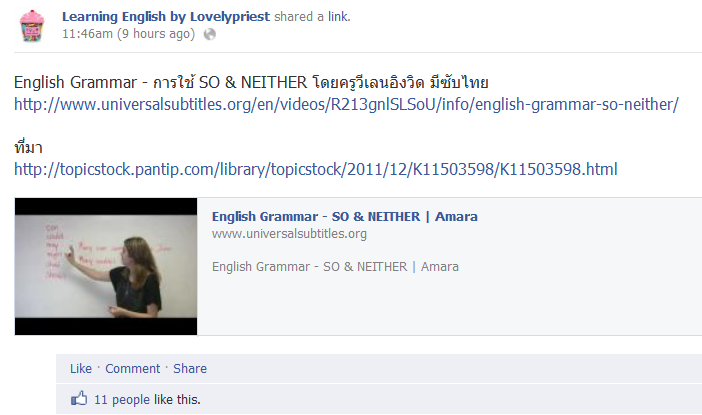The height and width of the screenshot is (415, 702).
Task: Click the gray preview description text
Action: pos(335,267)
